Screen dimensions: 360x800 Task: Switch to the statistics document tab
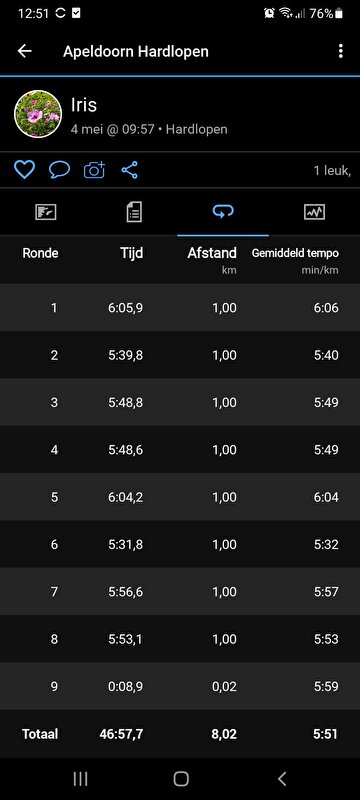tap(134, 212)
